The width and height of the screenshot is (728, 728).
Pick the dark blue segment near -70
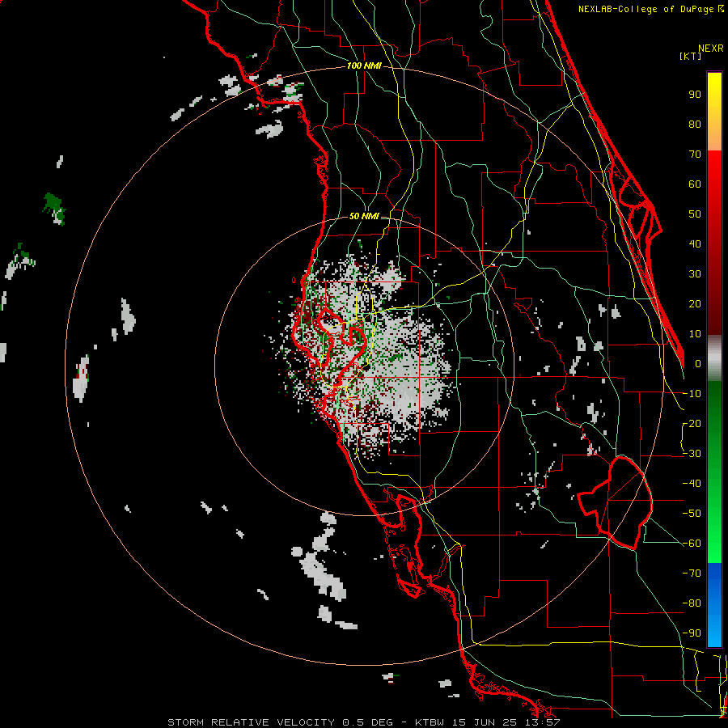[714, 574]
